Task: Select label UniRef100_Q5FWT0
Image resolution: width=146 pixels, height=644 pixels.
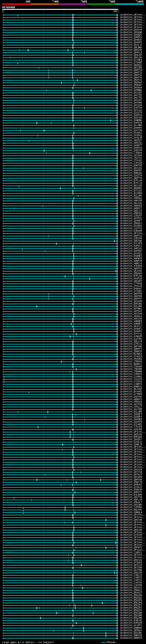Action: point(131,548)
